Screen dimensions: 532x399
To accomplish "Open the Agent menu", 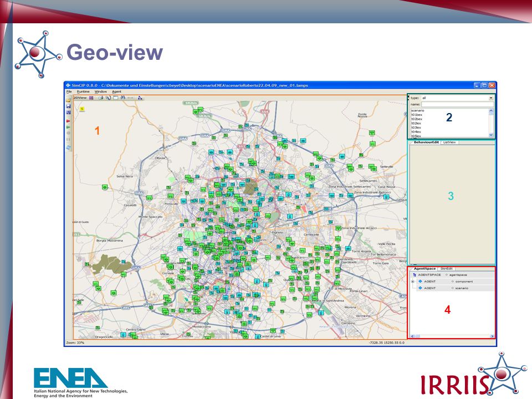I will pyautogui.click(x=116, y=91).
